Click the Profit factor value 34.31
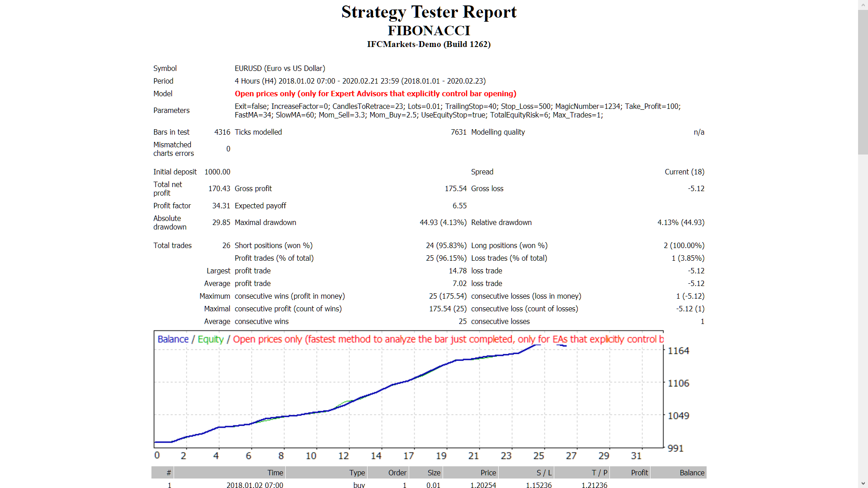The image size is (868, 488). coord(221,206)
